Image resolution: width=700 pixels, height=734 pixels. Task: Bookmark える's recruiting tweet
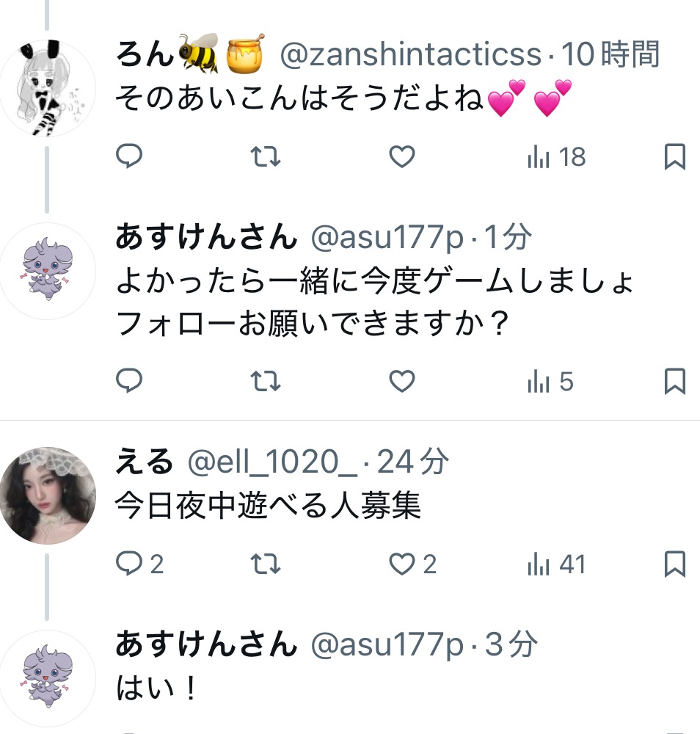[675, 563]
